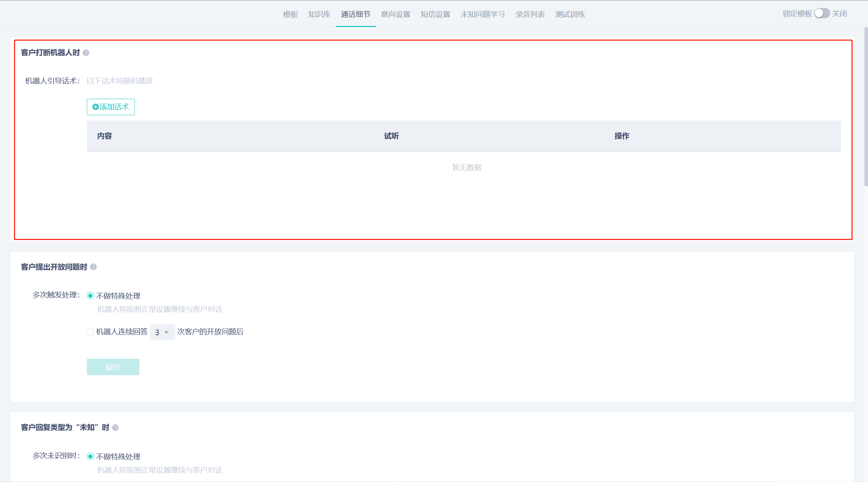Click the vertical page scrollbar

(866, 107)
